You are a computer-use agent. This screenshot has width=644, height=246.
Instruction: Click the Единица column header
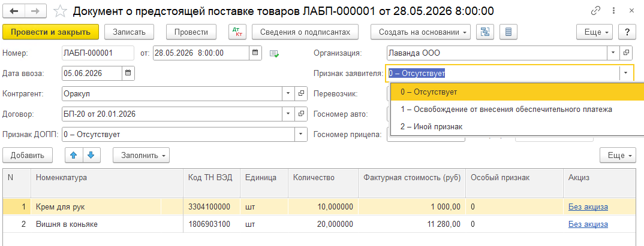coord(264,183)
